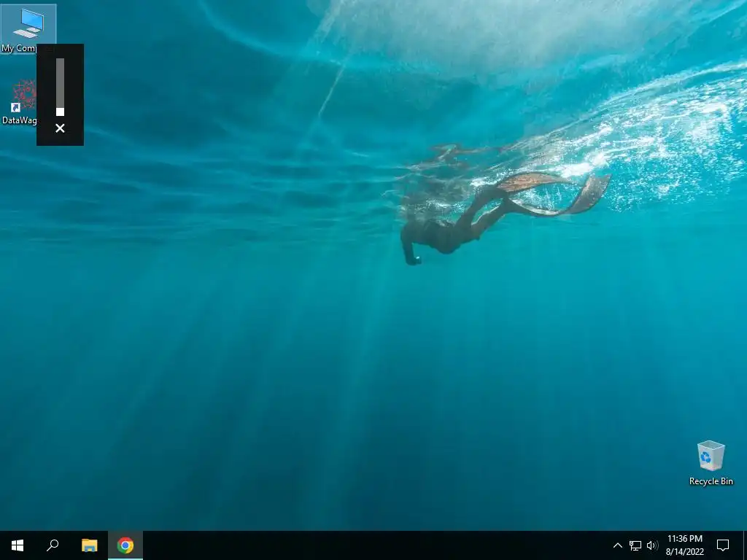Show hidden system tray icons
The height and width of the screenshot is (560, 747).
click(617, 545)
